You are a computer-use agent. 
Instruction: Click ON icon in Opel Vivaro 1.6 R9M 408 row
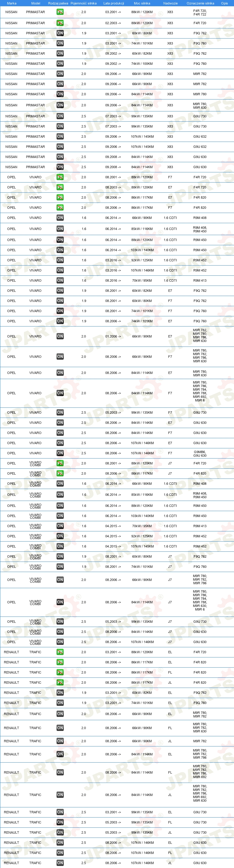point(60,218)
